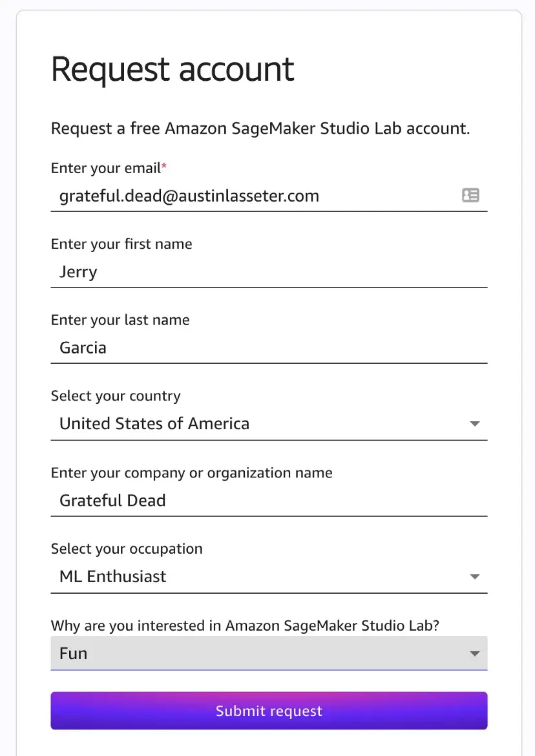Click the United States of America selection
This screenshot has height=756, width=535.
(x=269, y=424)
